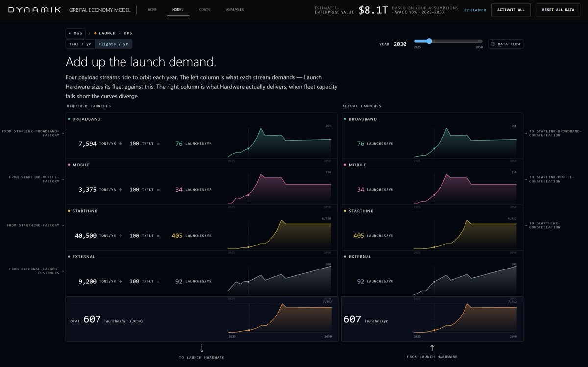Image resolution: width=588 pixels, height=367 pixels.
Task: Click the ORBITAL ECONOMY MODEL title
Action: (x=100, y=10)
